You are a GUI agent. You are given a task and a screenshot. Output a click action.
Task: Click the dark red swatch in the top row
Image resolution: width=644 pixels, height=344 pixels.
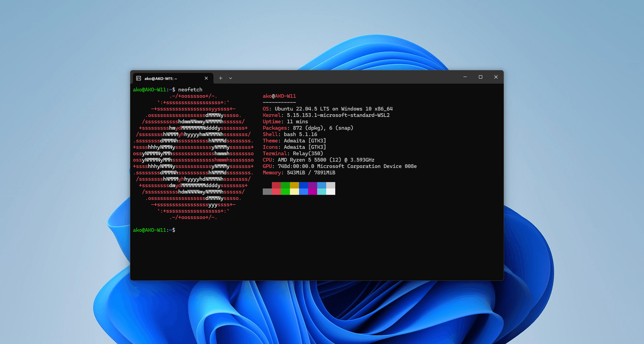pos(276,185)
